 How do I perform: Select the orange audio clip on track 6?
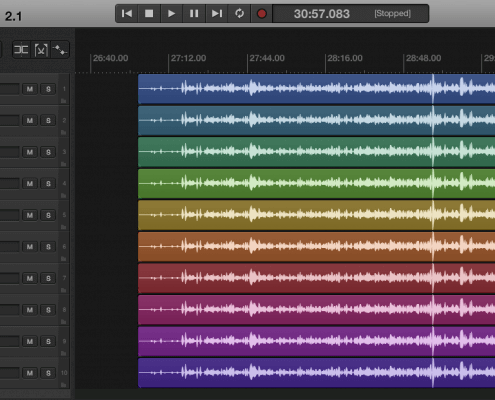click(x=317, y=247)
